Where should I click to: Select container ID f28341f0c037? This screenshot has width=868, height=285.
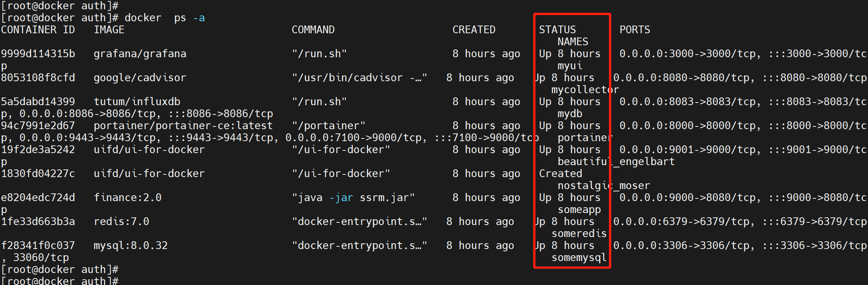[38, 246]
